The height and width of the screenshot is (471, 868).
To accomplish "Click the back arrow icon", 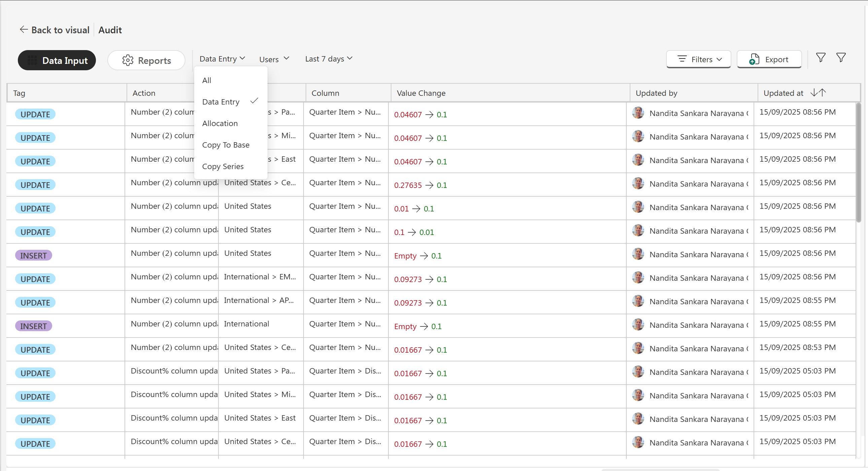I will (x=23, y=30).
